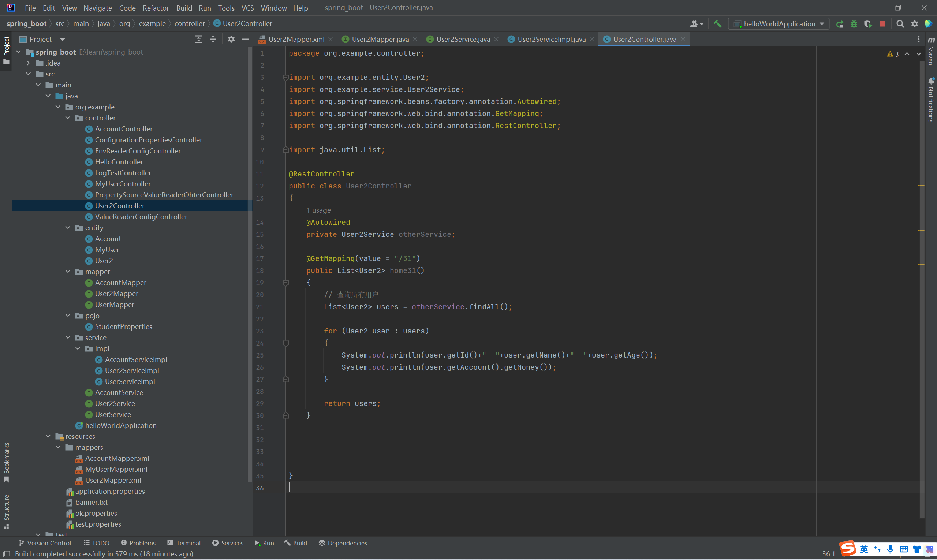Expand the .idea folder
The image size is (937, 560).
click(28, 63)
